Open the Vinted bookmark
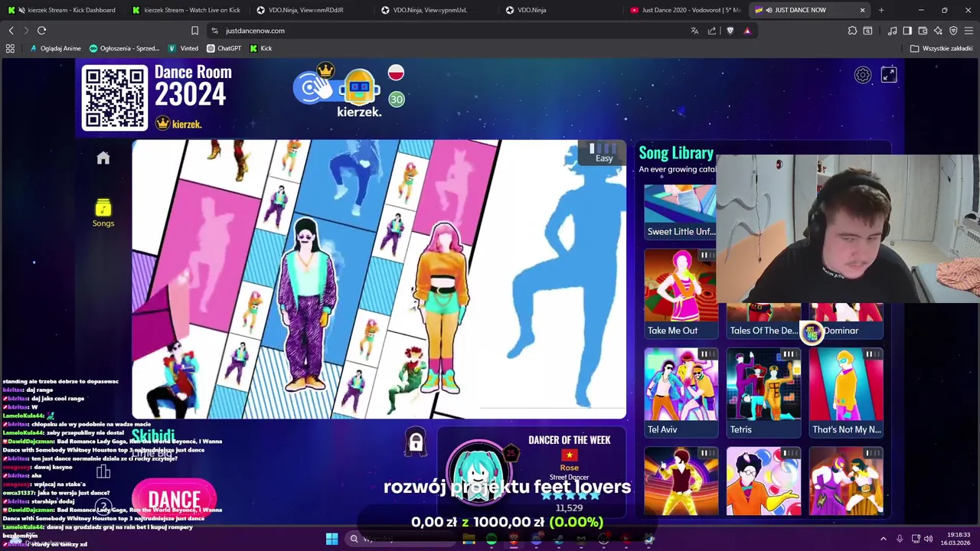 pyautogui.click(x=184, y=48)
